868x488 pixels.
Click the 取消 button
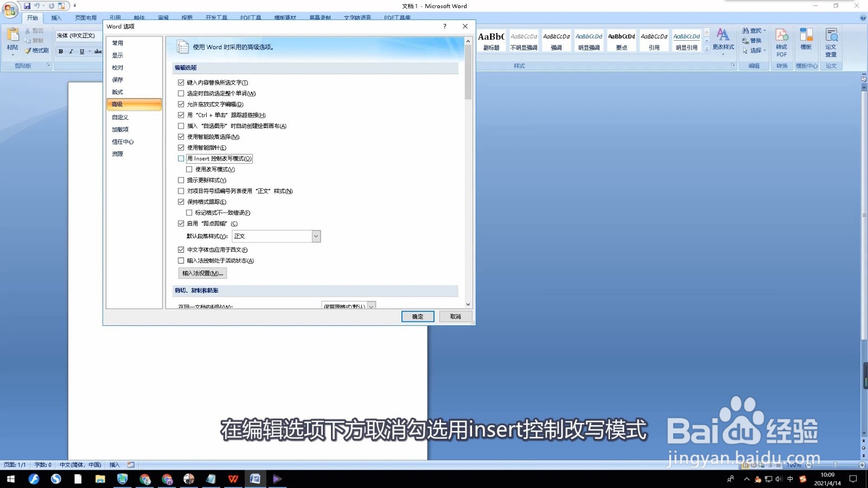pyautogui.click(x=456, y=317)
